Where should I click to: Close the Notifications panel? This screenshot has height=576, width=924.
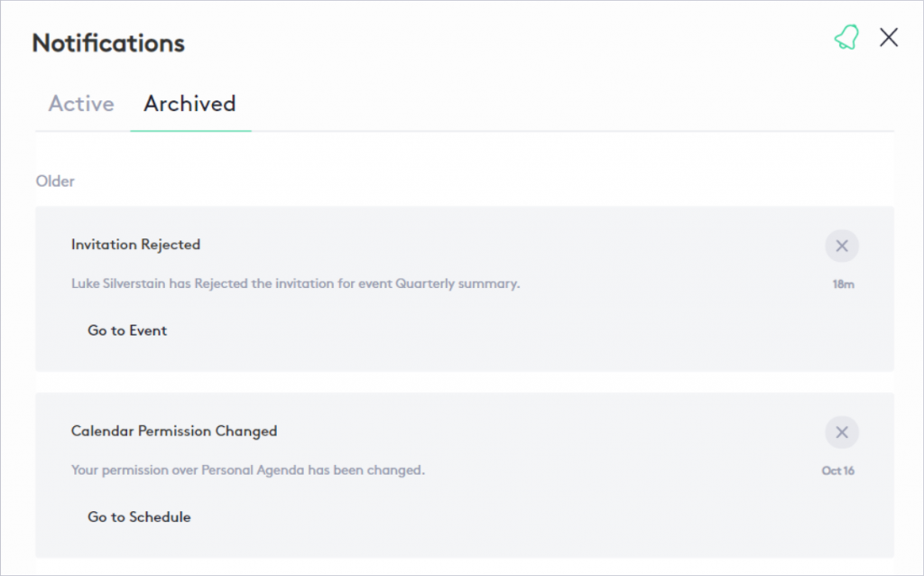(x=889, y=38)
